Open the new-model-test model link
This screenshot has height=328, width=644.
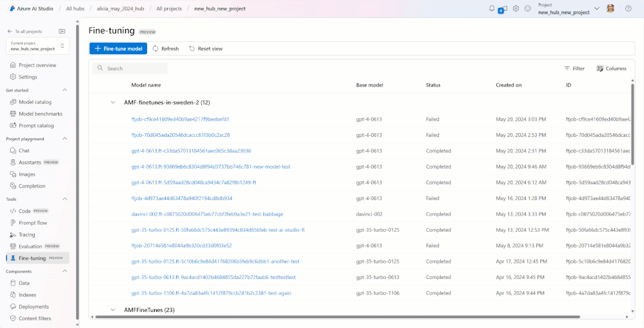211,167
